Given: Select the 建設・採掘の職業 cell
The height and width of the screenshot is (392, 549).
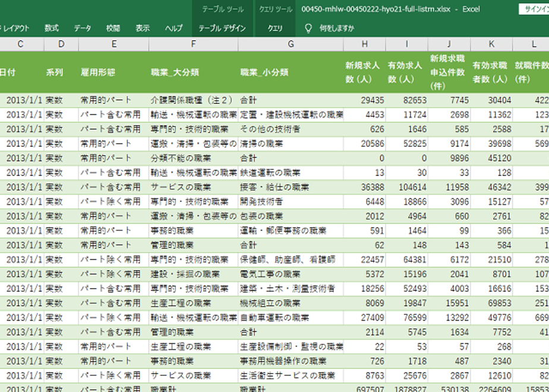Looking at the screenshot, I should point(194,274).
